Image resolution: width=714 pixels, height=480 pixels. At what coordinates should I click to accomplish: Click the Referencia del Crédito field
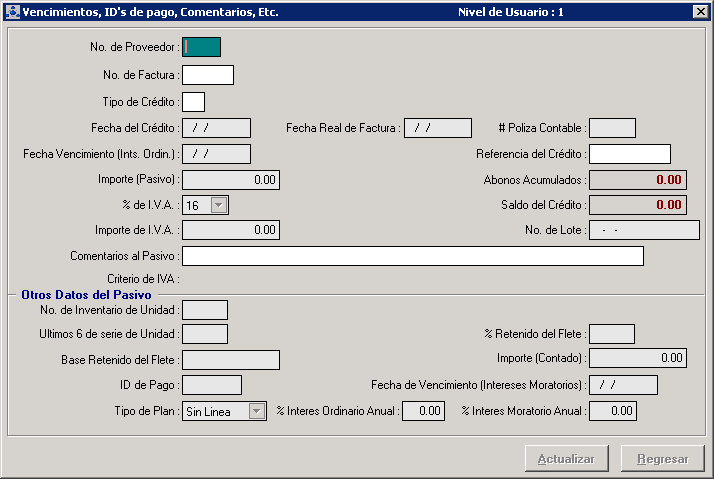(629, 154)
